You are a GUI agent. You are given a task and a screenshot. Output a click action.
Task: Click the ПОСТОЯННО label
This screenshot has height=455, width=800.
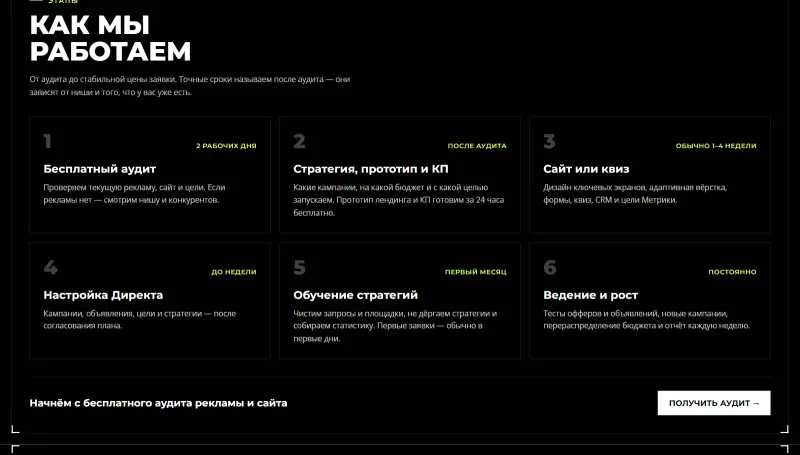732,272
